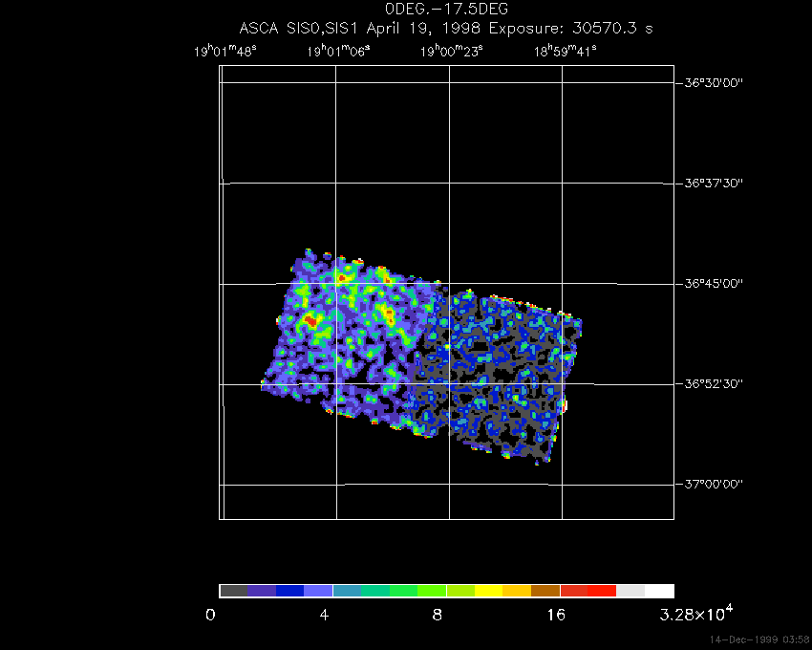Click the declination label -37°00'00"
Screen dimensions: 812x650
711,484
